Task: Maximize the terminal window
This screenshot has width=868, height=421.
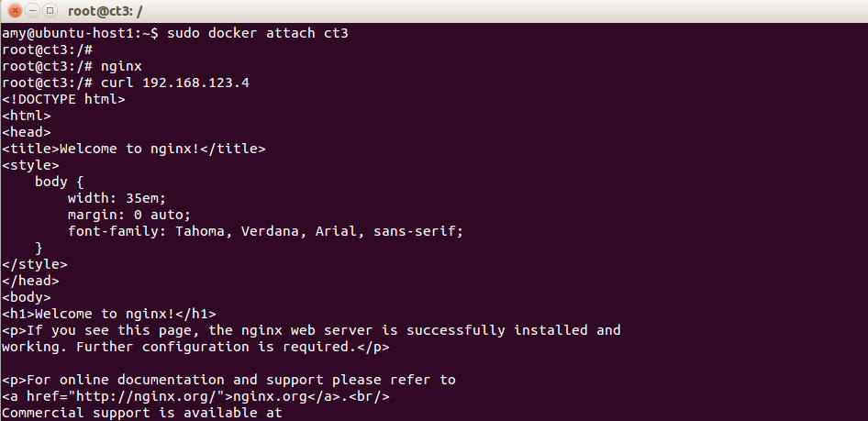Action: (x=50, y=10)
